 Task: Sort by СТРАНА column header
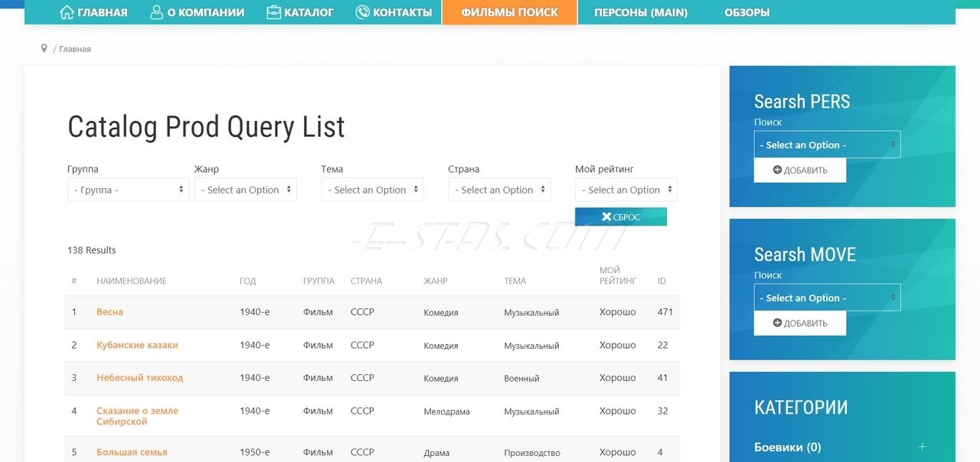(366, 281)
